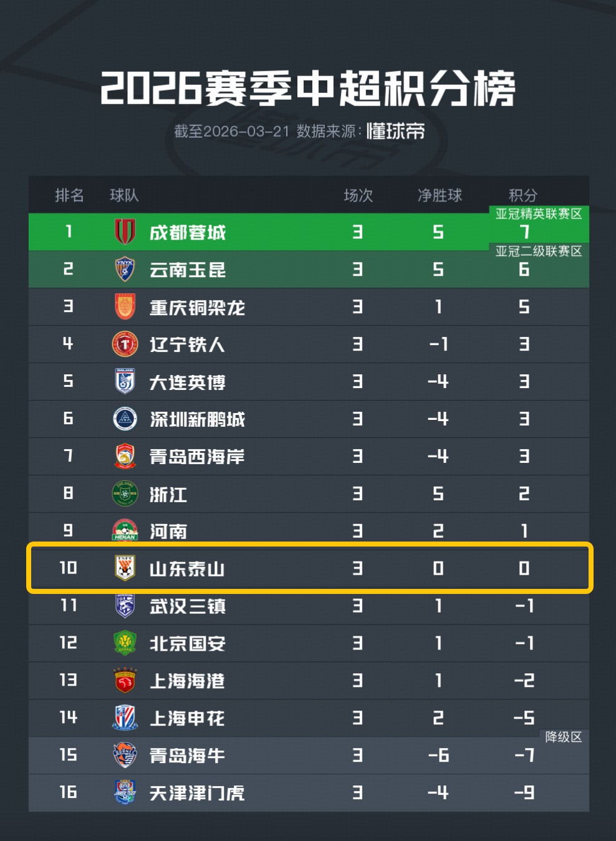616x841 pixels.
Task: Click the 亚冠精英联赛区 label
Action: 539,214
